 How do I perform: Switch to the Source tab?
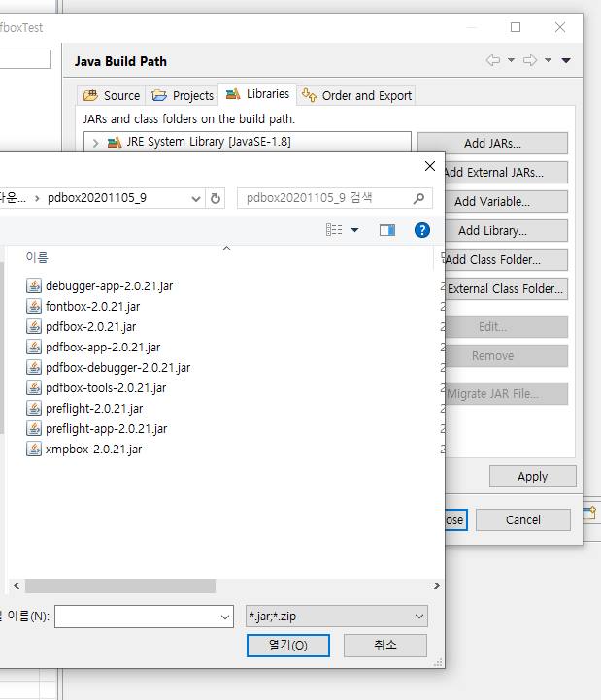112,95
